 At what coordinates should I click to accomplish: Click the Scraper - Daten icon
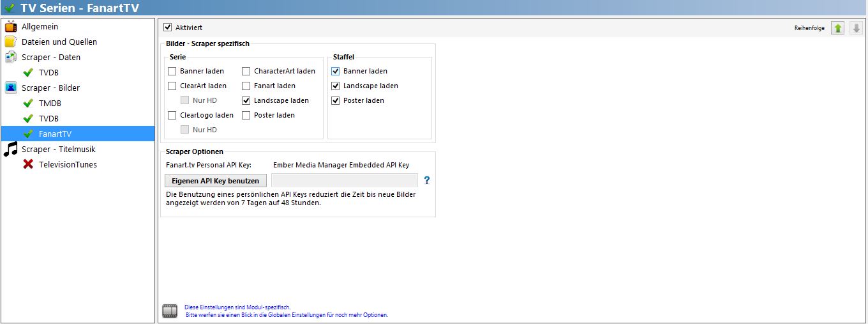pos(10,58)
